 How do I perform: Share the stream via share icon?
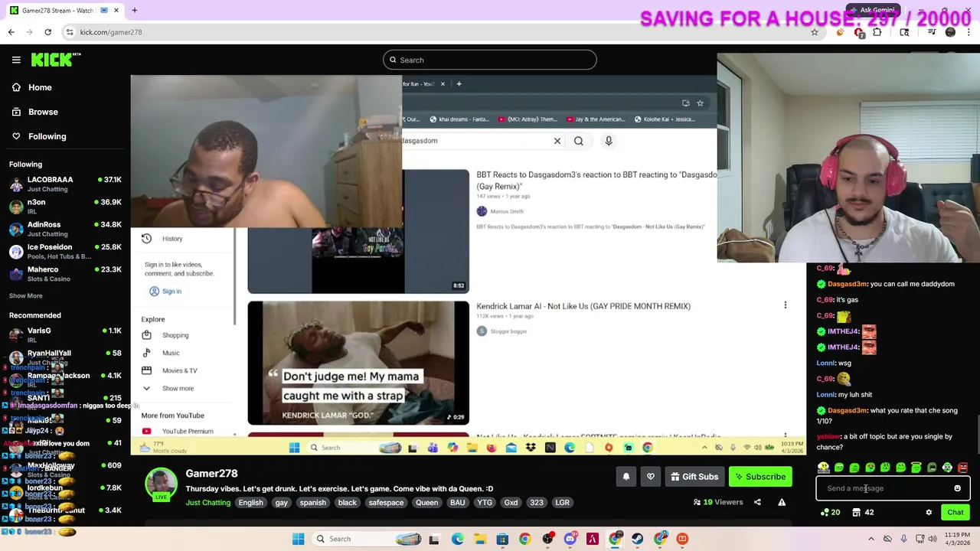coord(757,502)
